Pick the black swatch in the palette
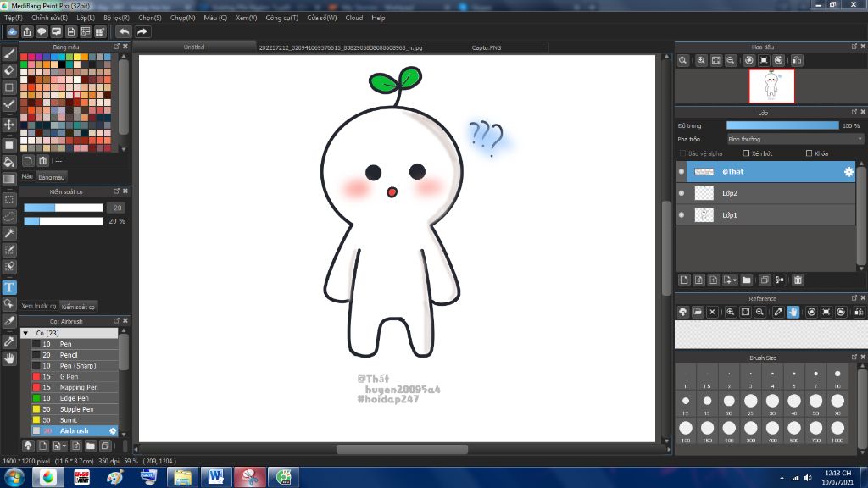The image size is (868, 488). pyautogui.click(x=62, y=64)
